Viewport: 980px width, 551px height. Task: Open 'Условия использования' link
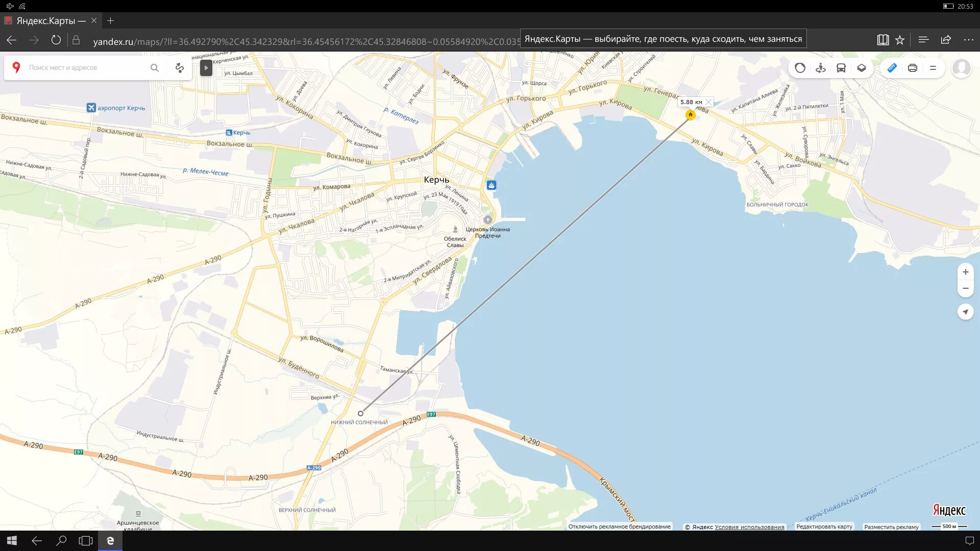click(749, 527)
